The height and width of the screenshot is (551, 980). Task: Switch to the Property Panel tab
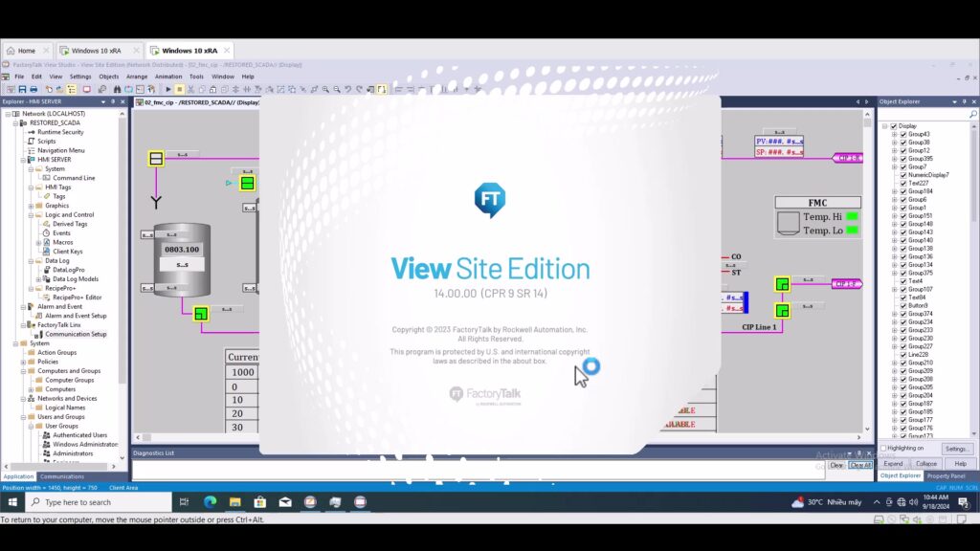[946, 475]
